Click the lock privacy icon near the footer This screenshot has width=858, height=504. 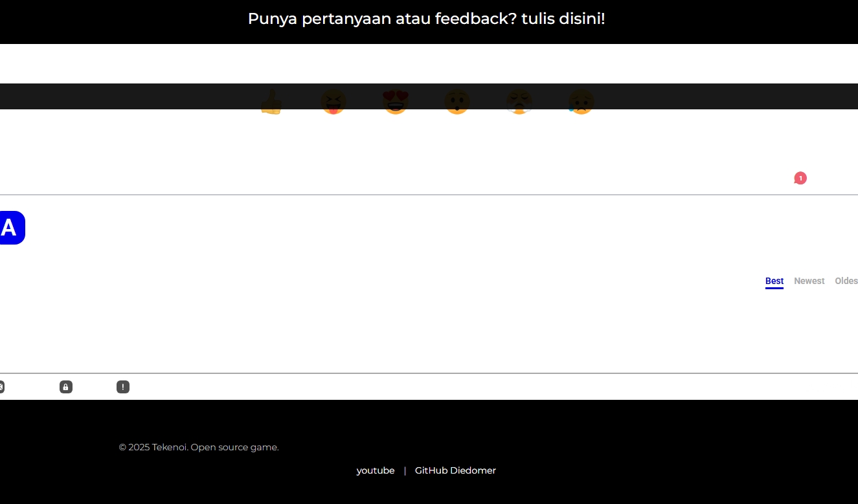65,386
